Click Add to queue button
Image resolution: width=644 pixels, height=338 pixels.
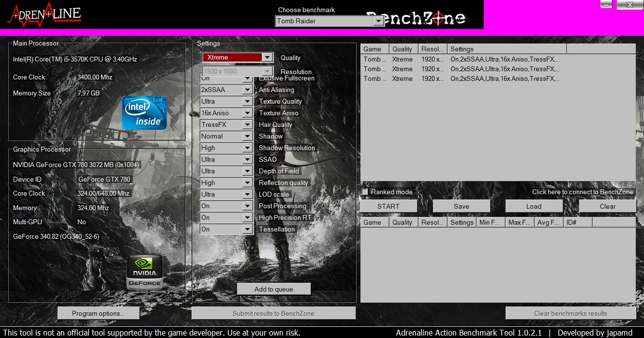273,289
